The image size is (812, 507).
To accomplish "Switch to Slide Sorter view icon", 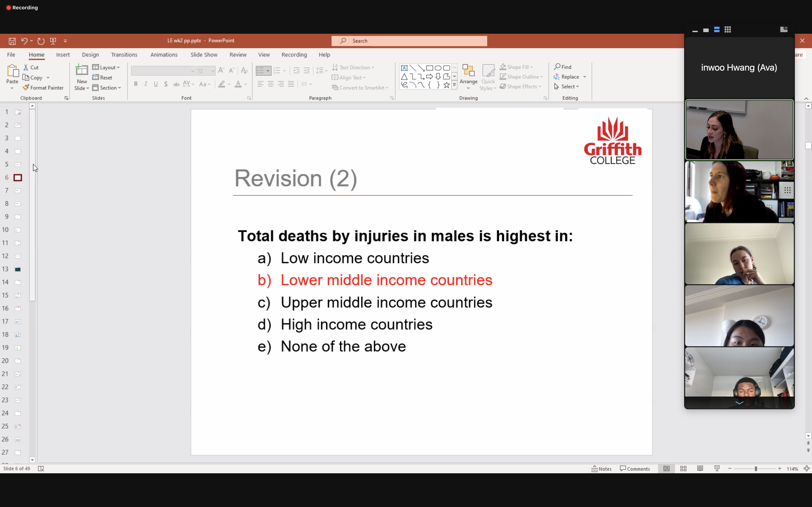I will click(x=683, y=469).
